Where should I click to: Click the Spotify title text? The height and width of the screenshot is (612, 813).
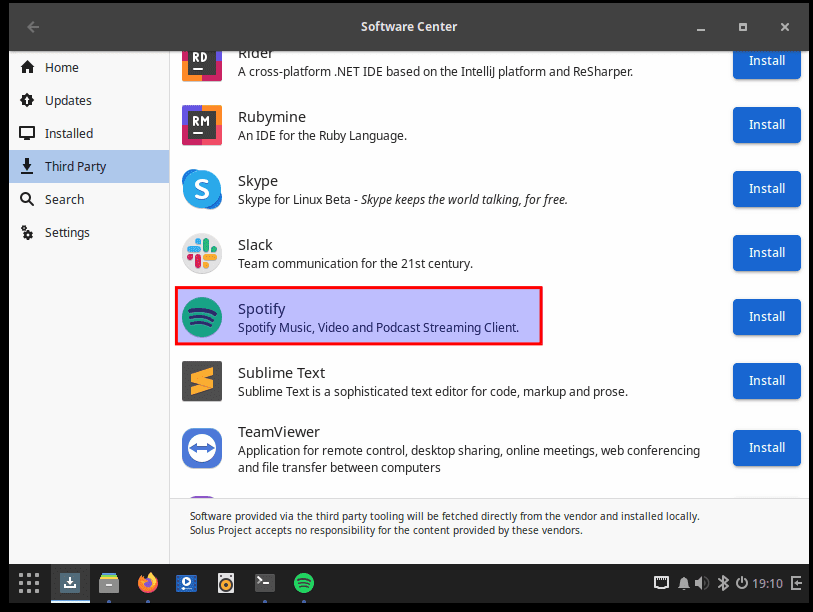click(261, 310)
